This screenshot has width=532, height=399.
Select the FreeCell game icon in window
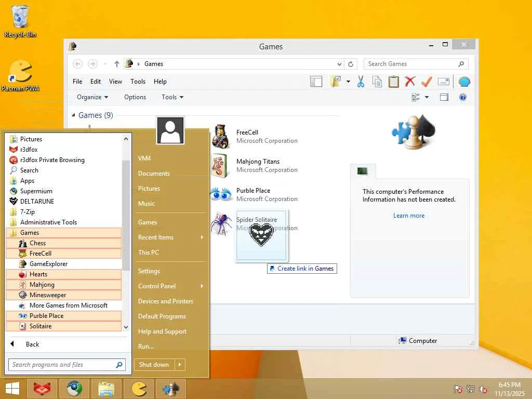(221, 137)
